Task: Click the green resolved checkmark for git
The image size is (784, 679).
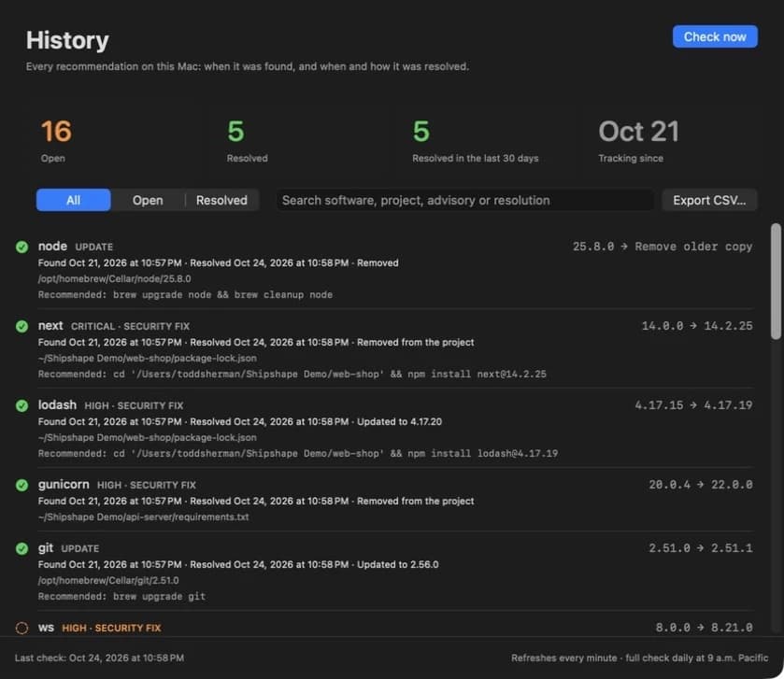Action: tap(21, 548)
